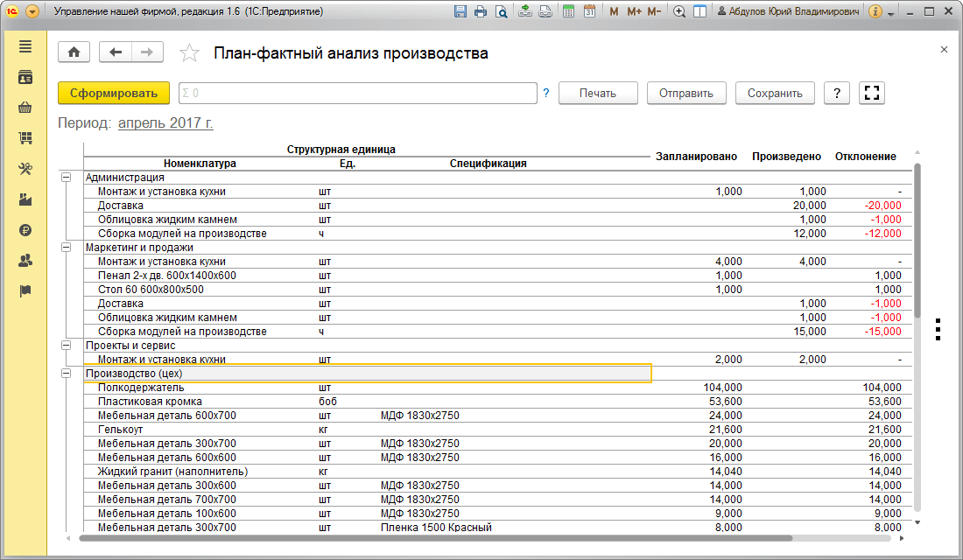
Task: Navigate forward with the right arrow
Action: (147, 52)
